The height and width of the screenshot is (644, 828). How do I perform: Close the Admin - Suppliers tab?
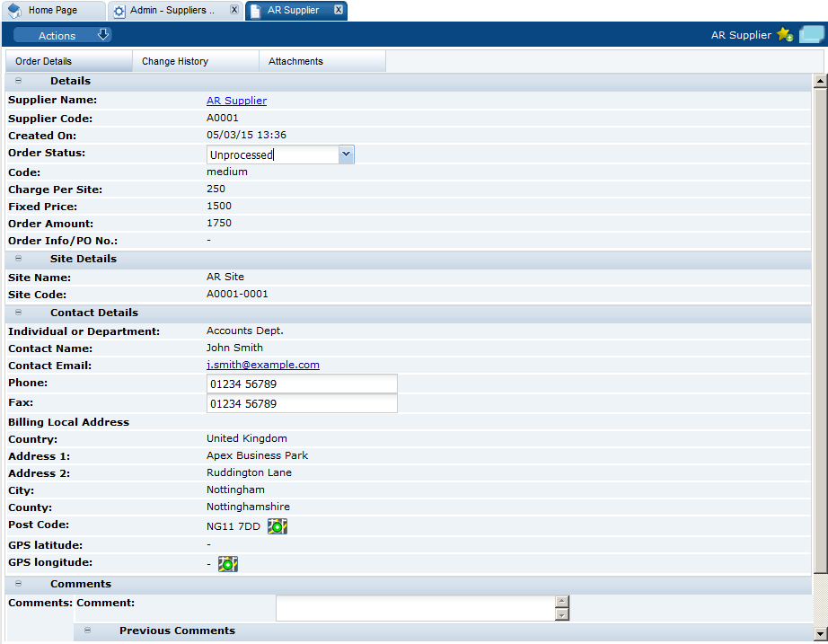(233, 10)
